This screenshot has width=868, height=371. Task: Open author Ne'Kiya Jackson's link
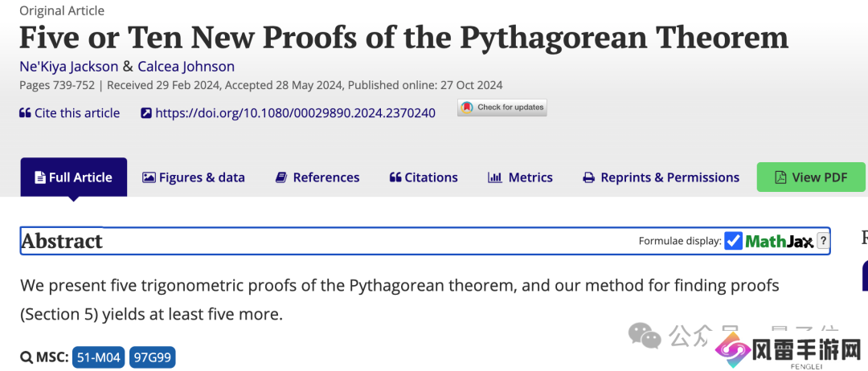tap(68, 66)
